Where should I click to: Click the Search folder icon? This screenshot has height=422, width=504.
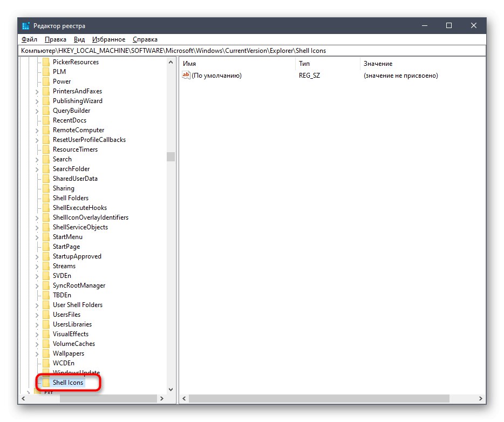click(46, 159)
